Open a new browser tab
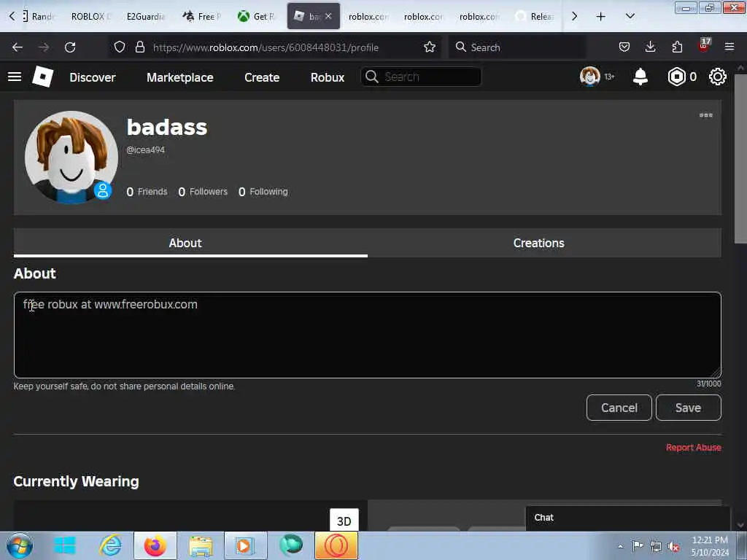This screenshot has width=747, height=560. pyautogui.click(x=601, y=17)
